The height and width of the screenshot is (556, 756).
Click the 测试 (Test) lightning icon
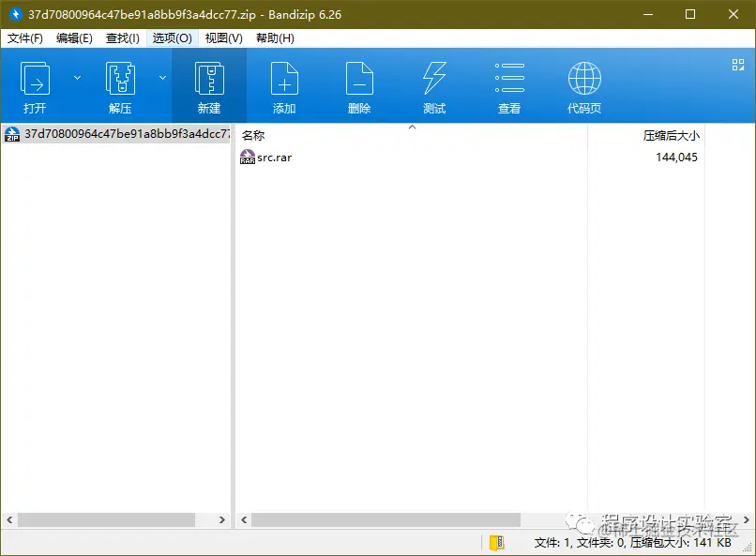[434, 78]
